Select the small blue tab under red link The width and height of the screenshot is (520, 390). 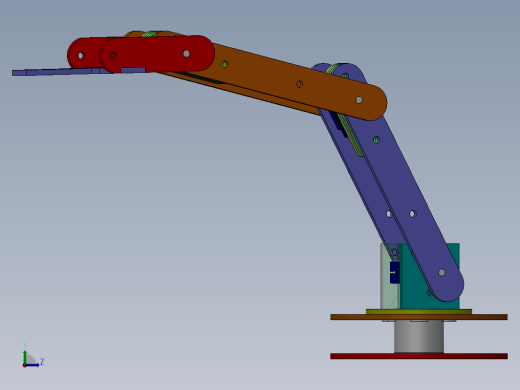pyautogui.click(x=133, y=70)
